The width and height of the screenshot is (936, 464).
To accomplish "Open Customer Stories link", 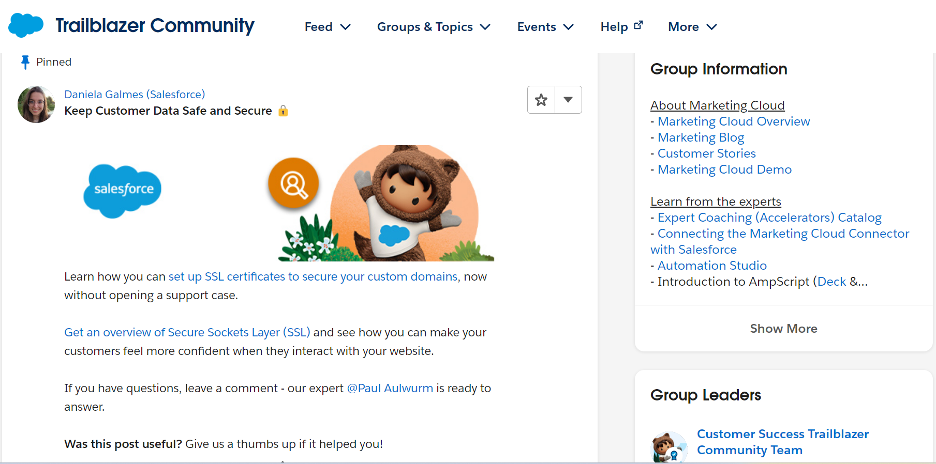I will click(x=707, y=153).
